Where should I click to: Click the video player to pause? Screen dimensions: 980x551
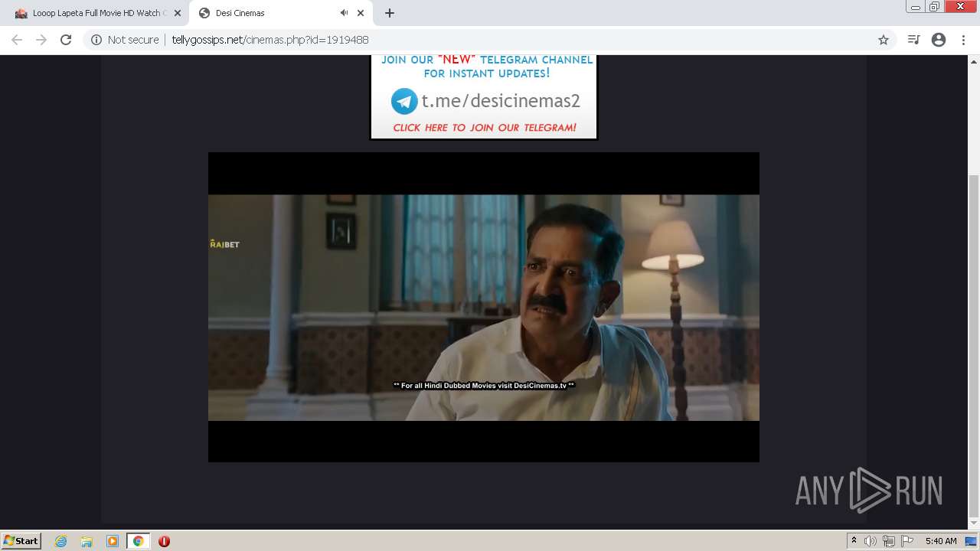[483, 307]
